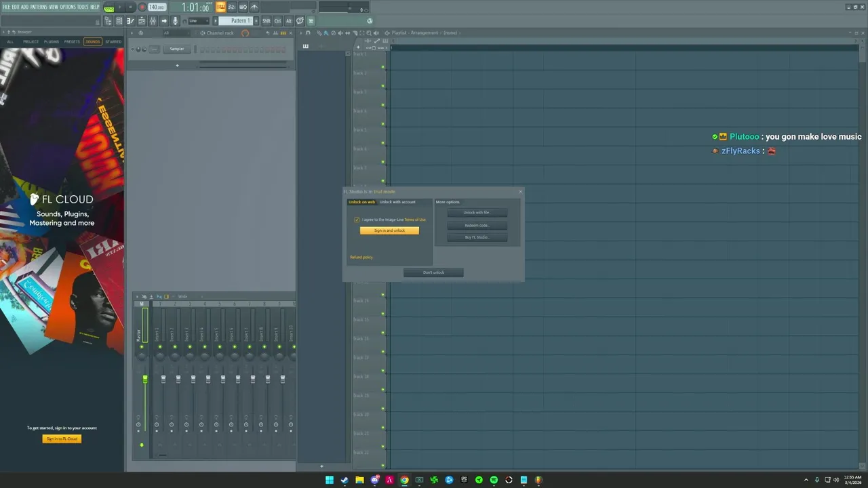Toggle the loop recording icon
The image size is (868, 488).
pyautogui.click(x=243, y=7)
